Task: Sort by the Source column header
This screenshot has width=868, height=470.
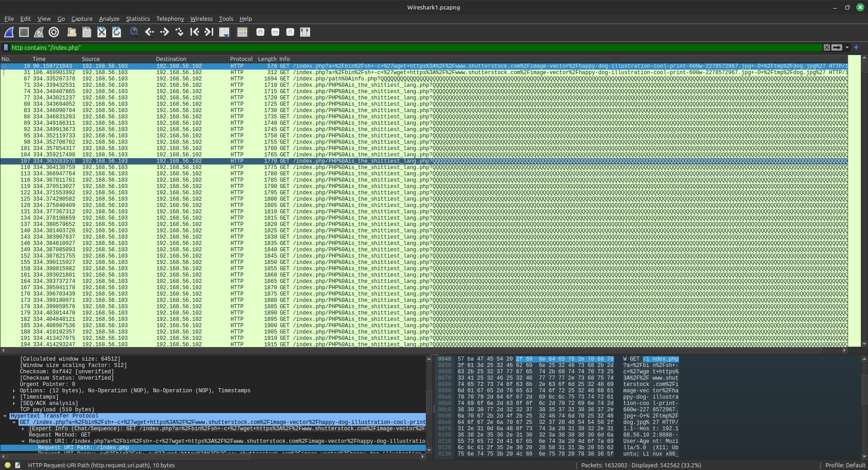Action: point(117,59)
